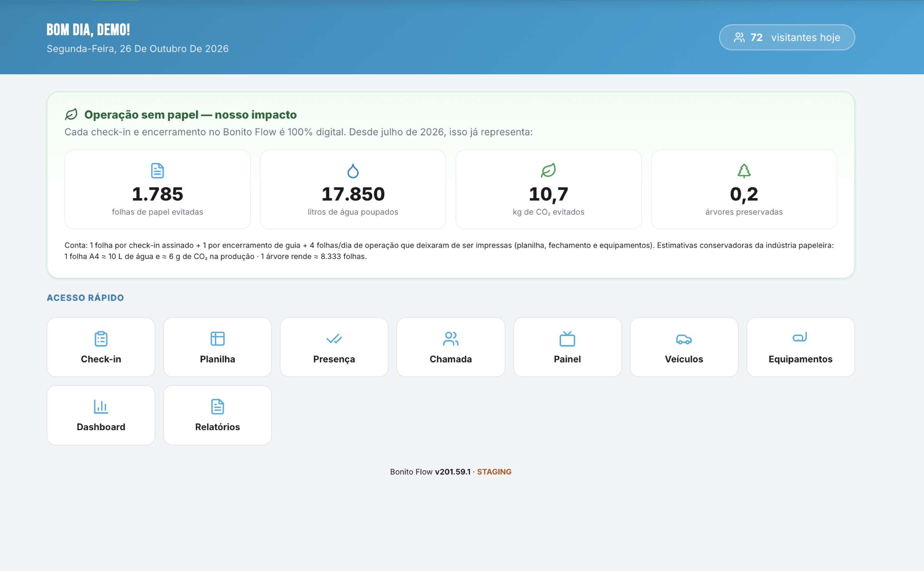Click the Check-in label
This screenshot has height=571, width=924.
click(x=101, y=359)
